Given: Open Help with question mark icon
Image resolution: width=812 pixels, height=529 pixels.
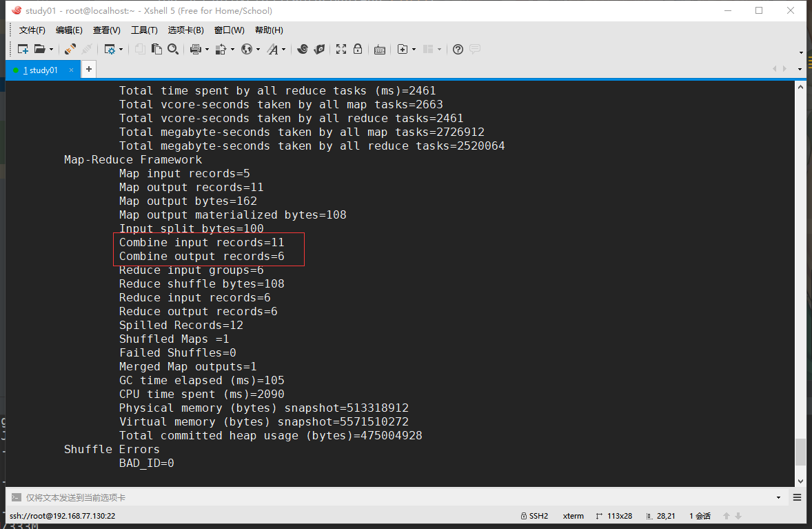Looking at the screenshot, I should pyautogui.click(x=458, y=49).
